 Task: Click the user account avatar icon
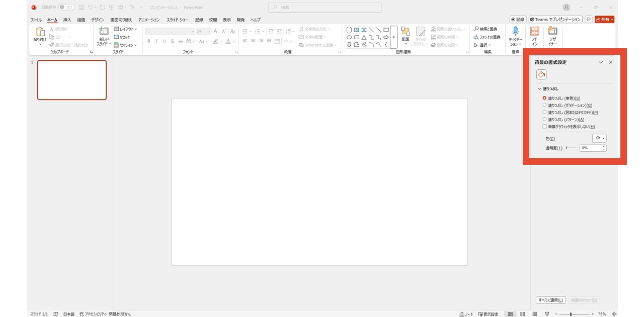567,8
